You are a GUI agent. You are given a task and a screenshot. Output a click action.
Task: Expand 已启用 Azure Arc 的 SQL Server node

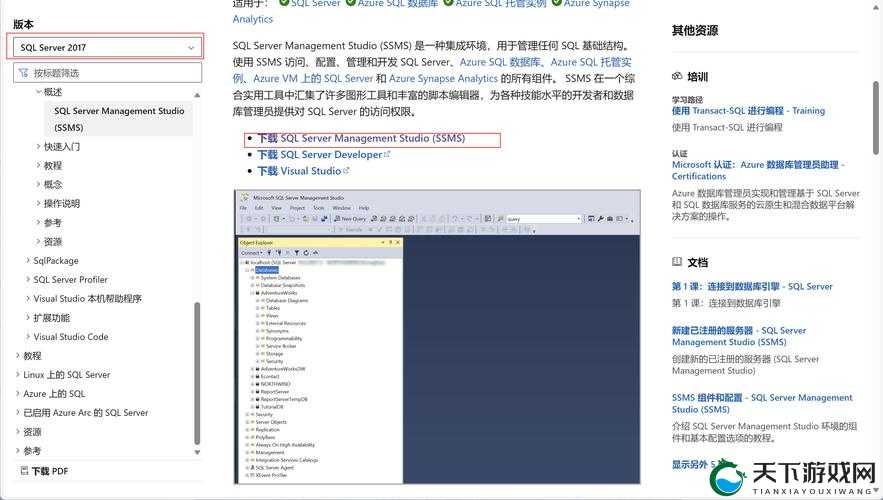[x=17, y=413]
